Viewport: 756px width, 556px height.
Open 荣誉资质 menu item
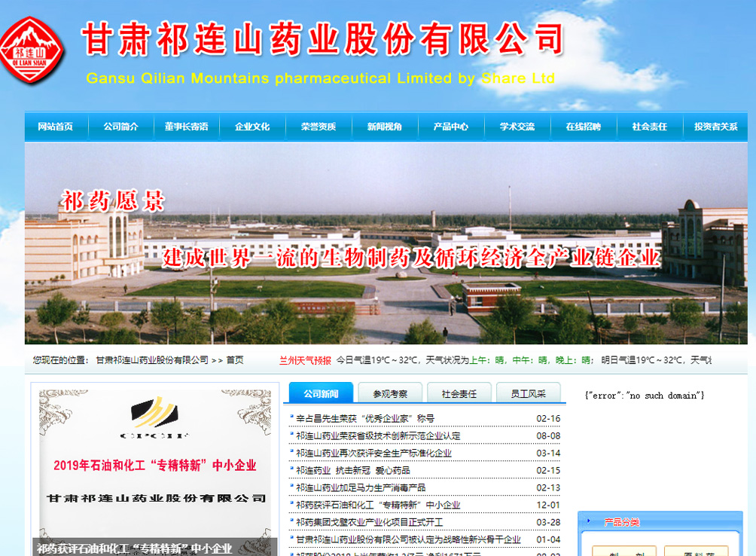click(x=319, y=127)
